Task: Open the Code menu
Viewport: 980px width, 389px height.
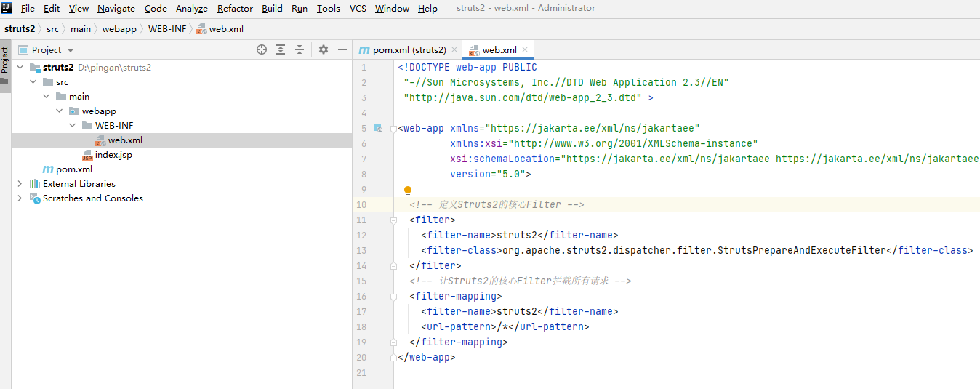Action: [x=156, y=8]
